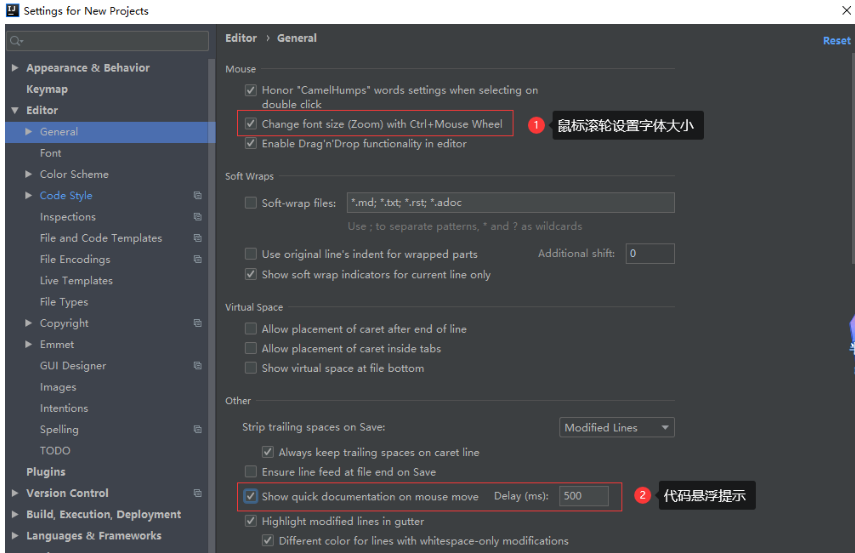This screenshot has height=553, width=855.
Task: Enable Use original line's indent for wrapped parts
Action: (251, 254)
